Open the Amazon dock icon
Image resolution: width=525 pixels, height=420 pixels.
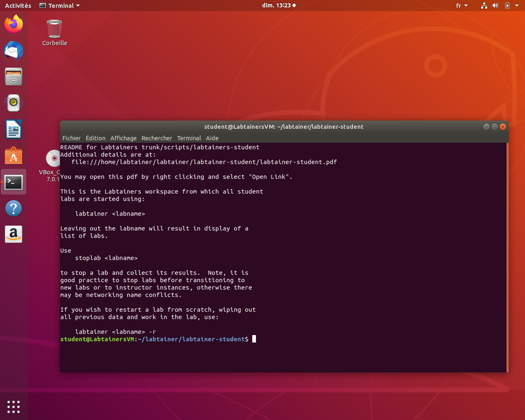point(14,235)
